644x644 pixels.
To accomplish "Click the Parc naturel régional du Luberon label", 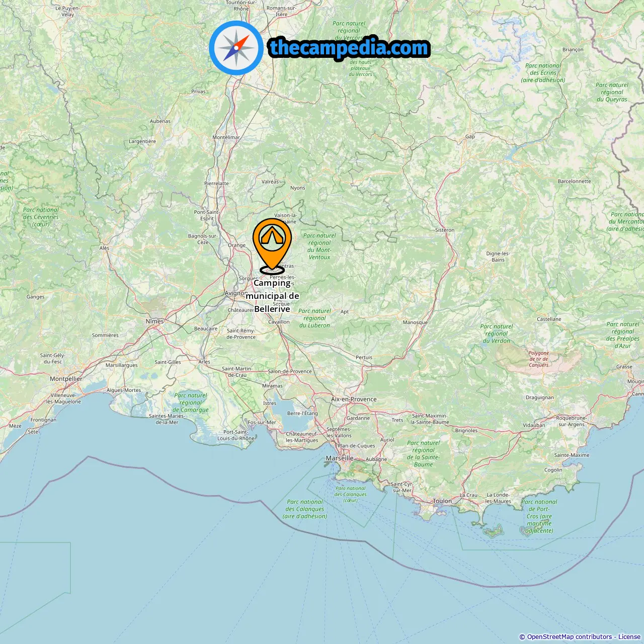I will [314, 318].
